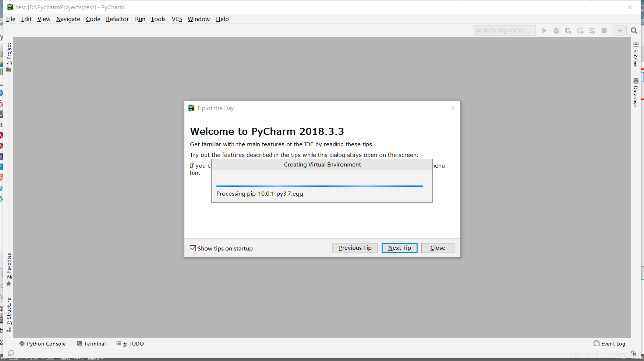Click the Stop square icon
This screenshot has width=644, height=361.
[604, 31]
